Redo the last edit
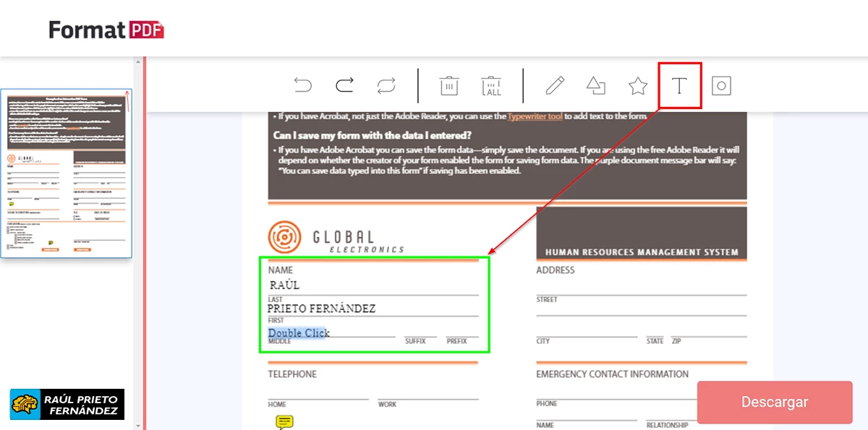This screenshot has height=430, width=868. point(344,85)
